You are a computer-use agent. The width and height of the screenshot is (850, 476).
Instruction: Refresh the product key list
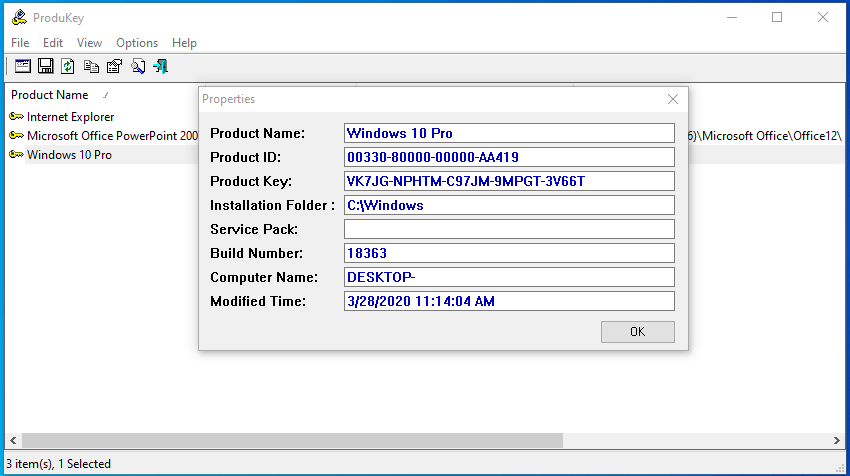pos(68,66)
